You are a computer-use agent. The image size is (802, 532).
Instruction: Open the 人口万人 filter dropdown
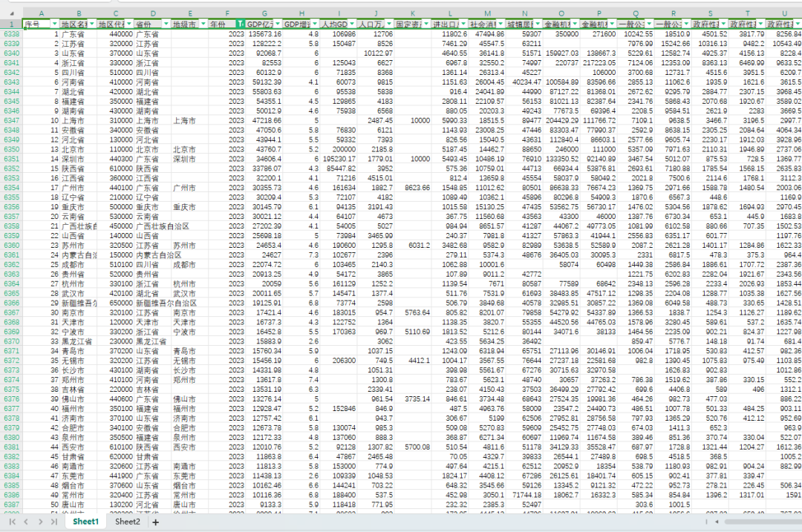pyautogui.click(x=389, y=24)
